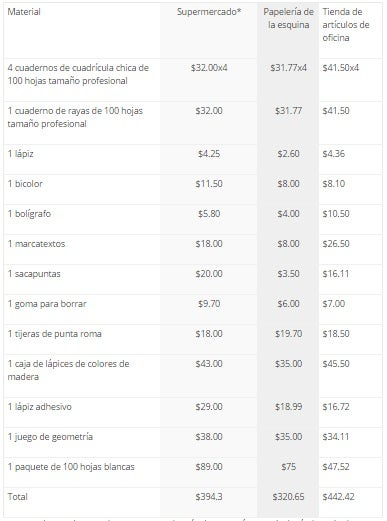Click the $2.60 pencil price

point(288,154)
